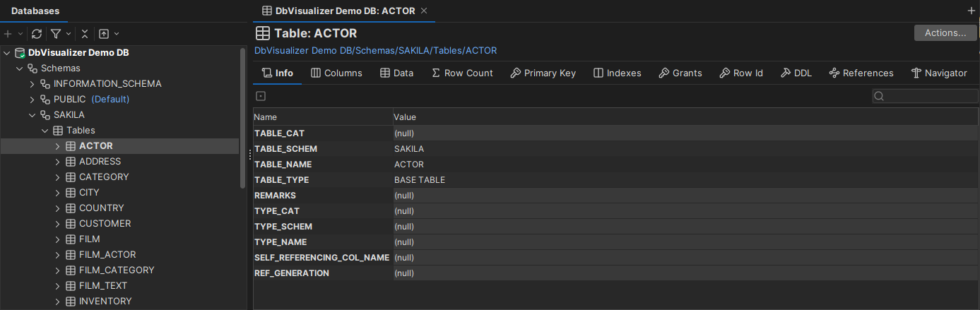The height and width of the screenshot is (310, 980).
Task: Click the DbVisualizer Demo DB database icon
Action: (x=20, y=53)
